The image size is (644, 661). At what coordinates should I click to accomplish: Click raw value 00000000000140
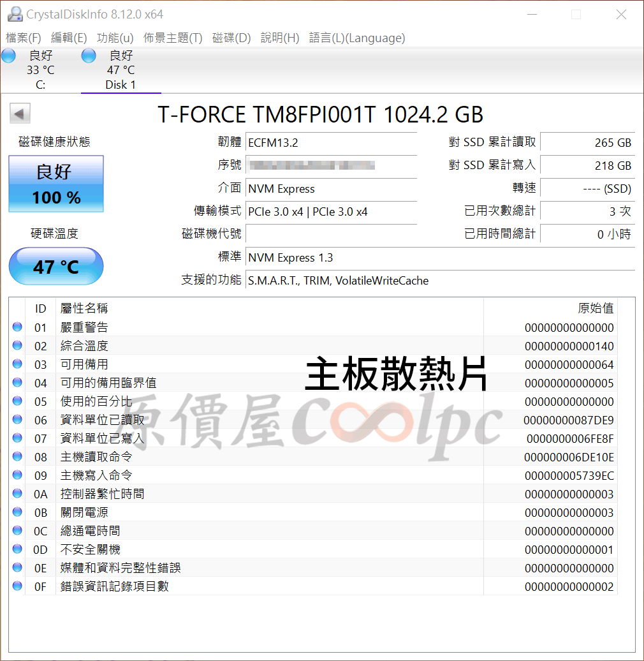click(569, 346)
